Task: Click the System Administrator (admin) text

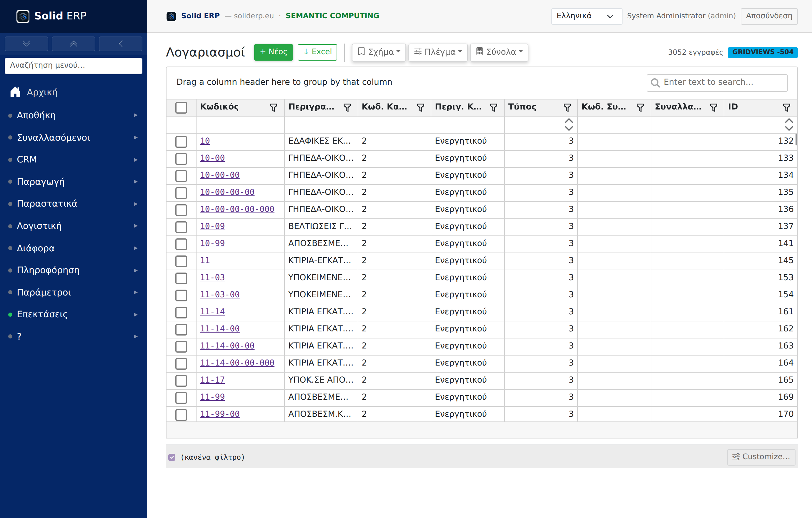Action: pos(681,16)
